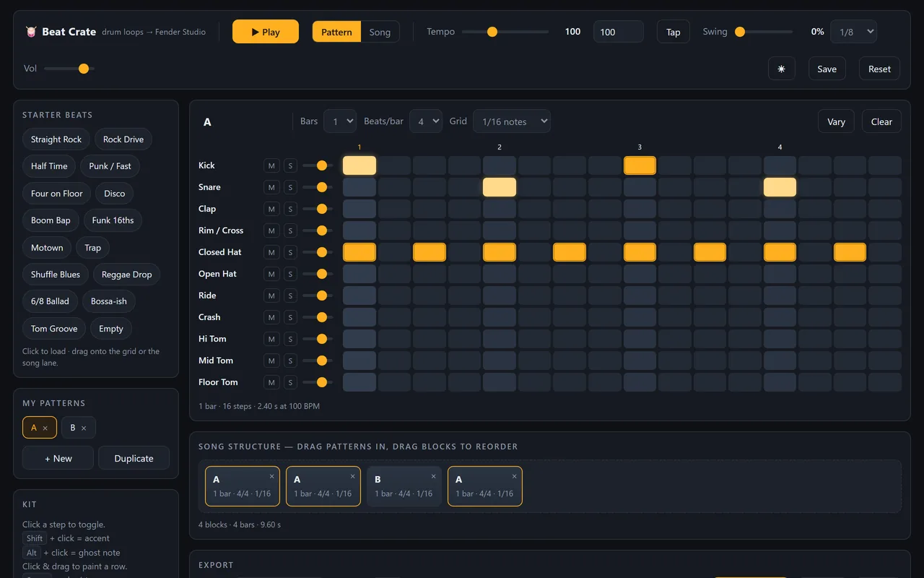Duplicate the current pattern
924x578 pixels.
tap(134, 458)
